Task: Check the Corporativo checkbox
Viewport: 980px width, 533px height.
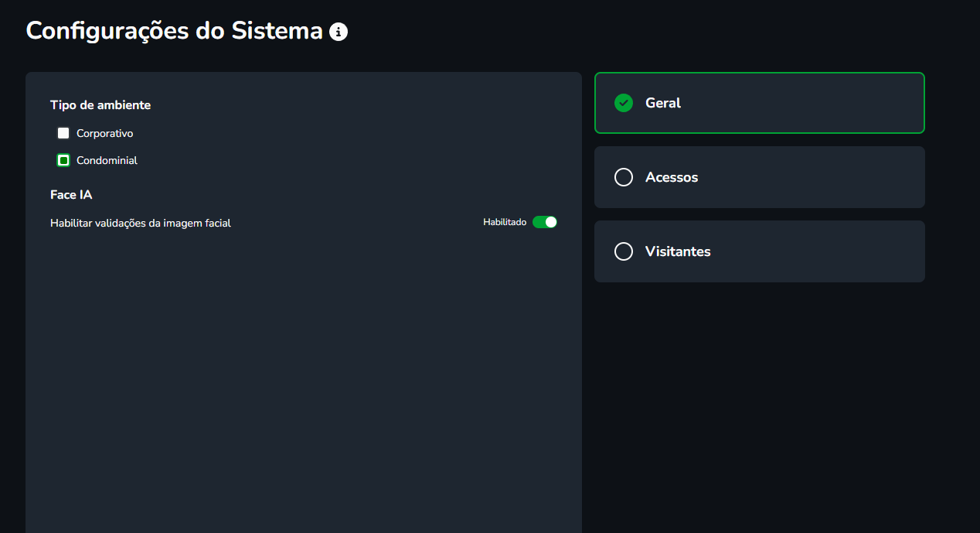Action: pyautogui.click(x=63, y=133)
